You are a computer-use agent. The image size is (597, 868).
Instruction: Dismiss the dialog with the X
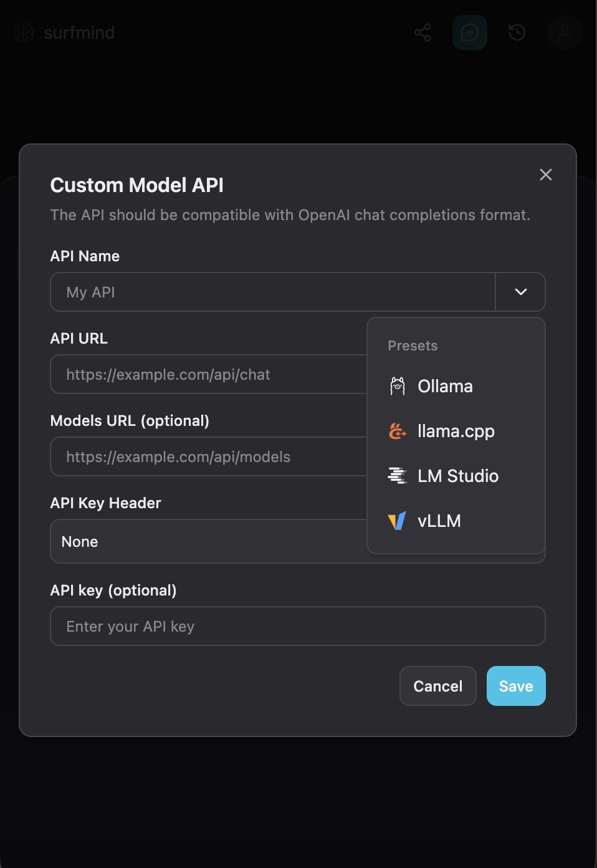point(545,175)
